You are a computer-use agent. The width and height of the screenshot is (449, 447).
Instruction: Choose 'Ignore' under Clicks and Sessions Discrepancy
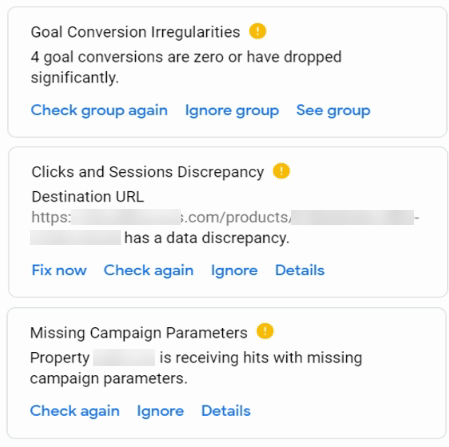pos(234,271)
